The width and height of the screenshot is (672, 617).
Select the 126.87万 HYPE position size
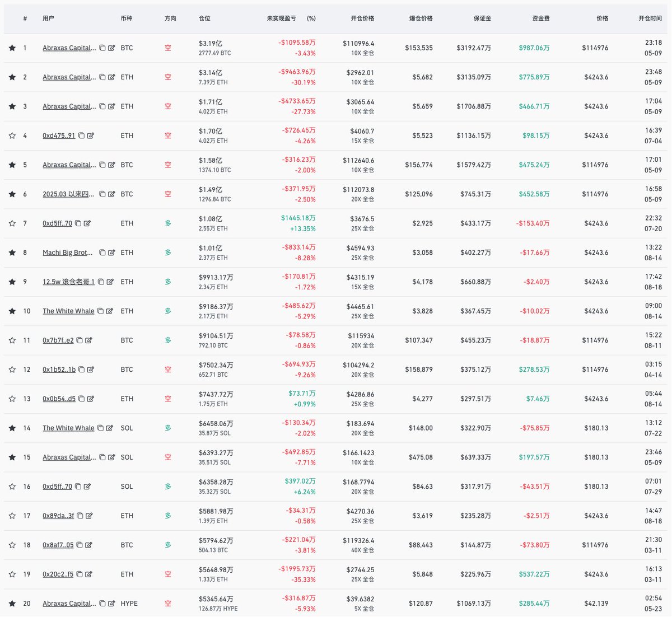coord(218,609)
